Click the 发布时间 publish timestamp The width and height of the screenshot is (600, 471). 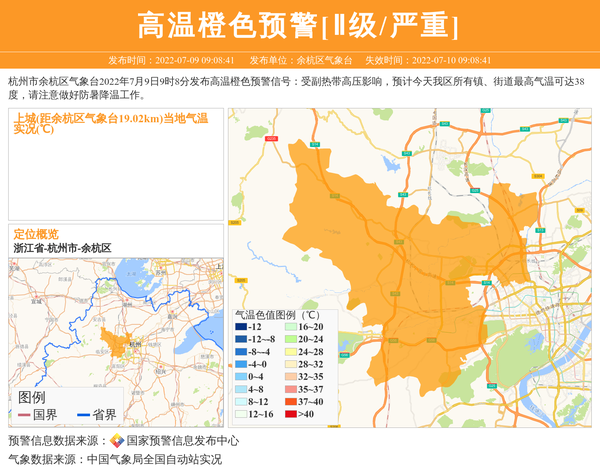click(x=171, y=61)
